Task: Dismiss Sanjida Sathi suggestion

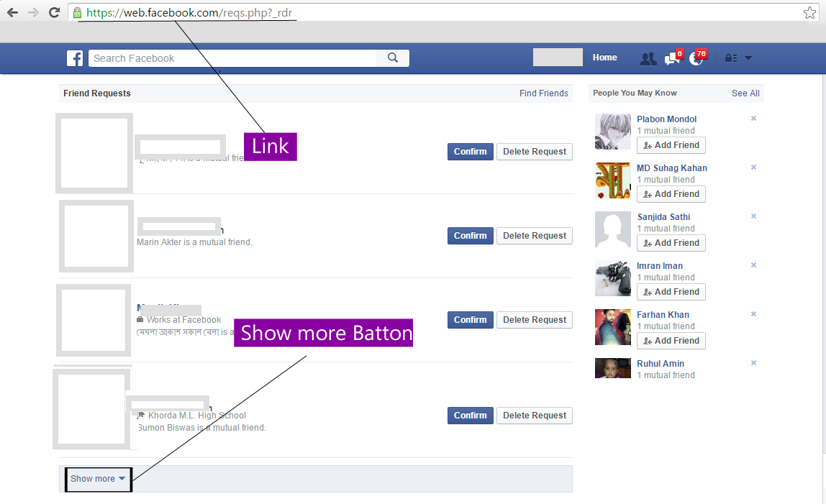Action: 754,216
